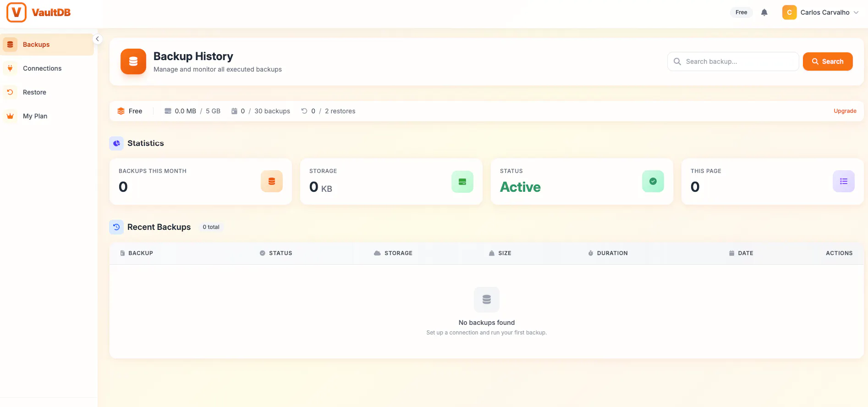Image resolution: width=868 pixels, height=407 pixels.
Task: Expand the user menu dropdown chevron
Action: [856, 12]
